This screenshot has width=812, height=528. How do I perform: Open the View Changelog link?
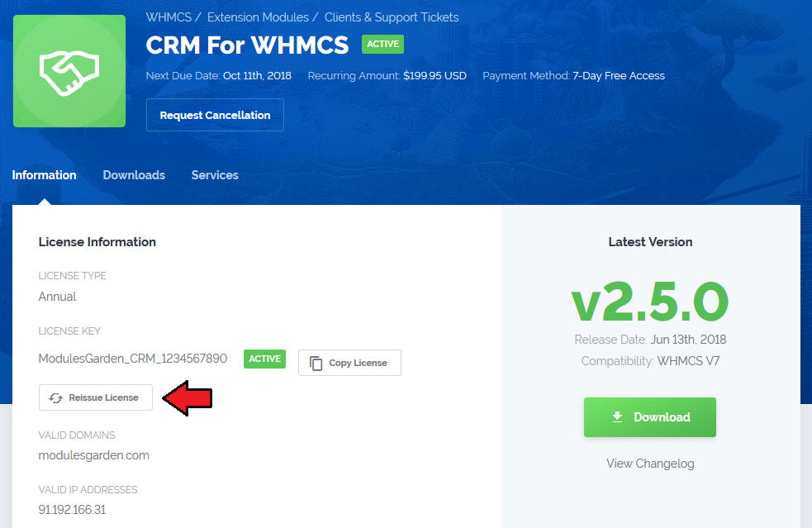coord(650,464)
